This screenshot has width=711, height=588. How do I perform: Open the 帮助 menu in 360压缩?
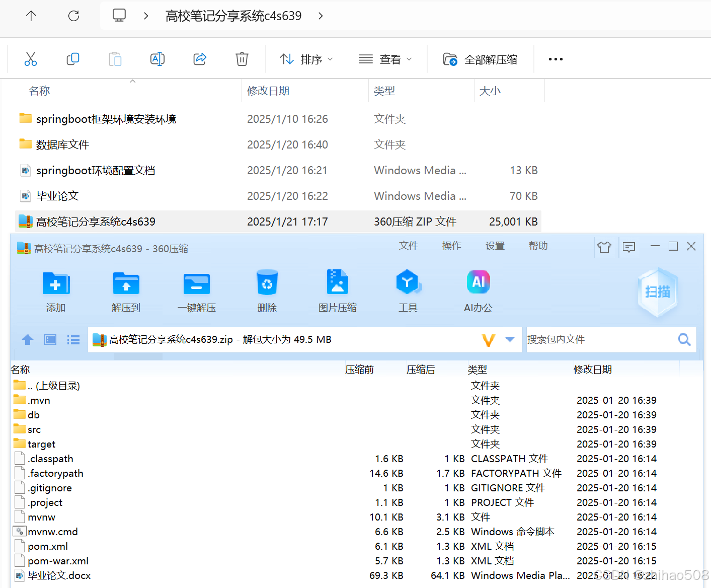coord(538,246)
